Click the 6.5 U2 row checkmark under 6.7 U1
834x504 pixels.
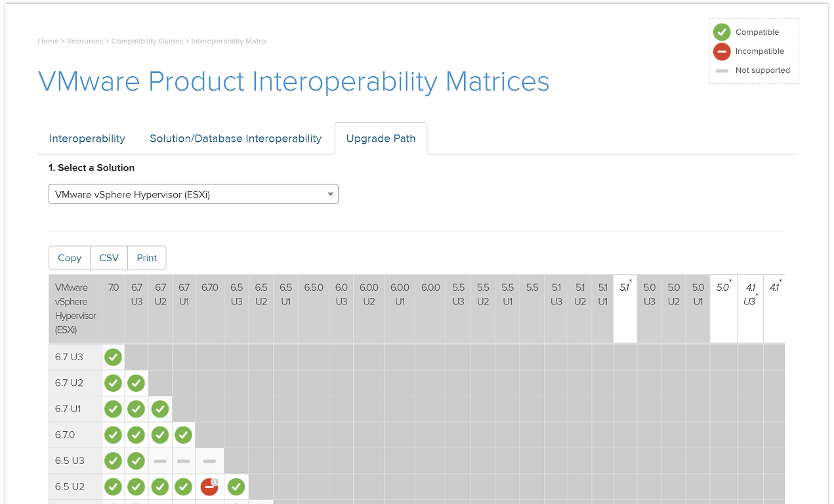[184, 487]
